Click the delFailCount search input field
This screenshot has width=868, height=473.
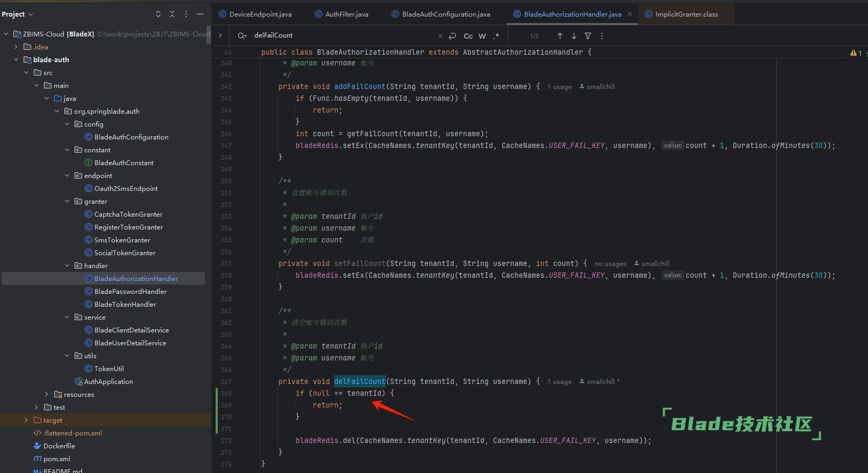pyautogui.click(x=343, y=35)
